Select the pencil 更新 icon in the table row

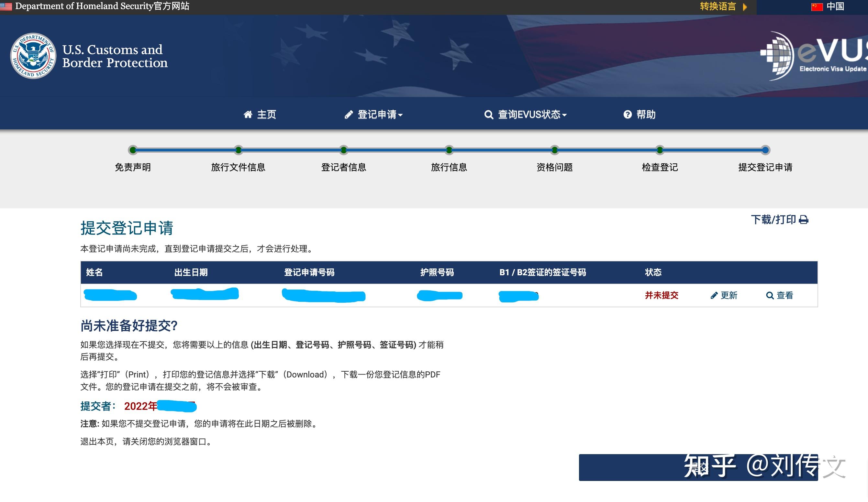(715, 295)
